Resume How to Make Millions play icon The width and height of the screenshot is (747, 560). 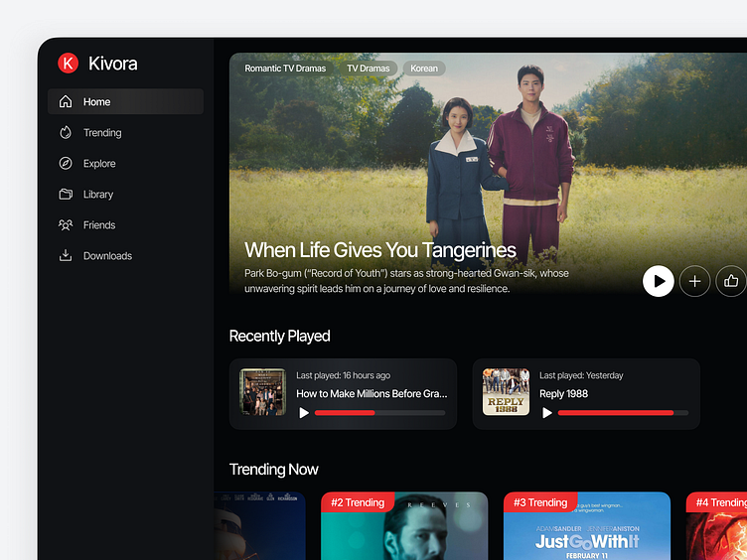coord(304,413)
